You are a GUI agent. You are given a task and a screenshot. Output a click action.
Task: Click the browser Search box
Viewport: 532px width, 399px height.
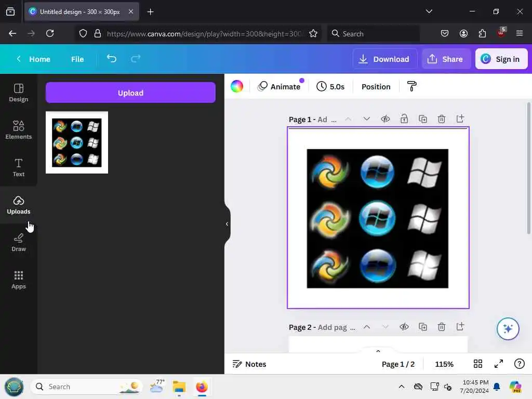pos(373,34)
